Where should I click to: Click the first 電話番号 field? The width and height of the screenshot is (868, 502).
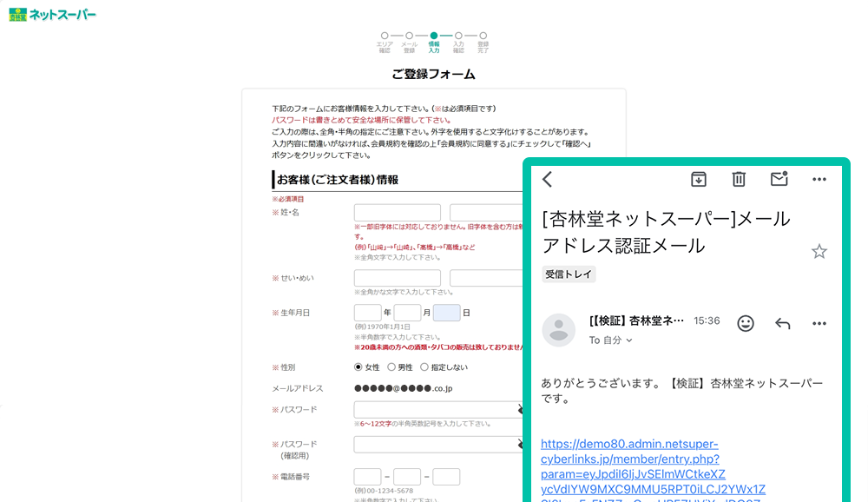(367, 477)
